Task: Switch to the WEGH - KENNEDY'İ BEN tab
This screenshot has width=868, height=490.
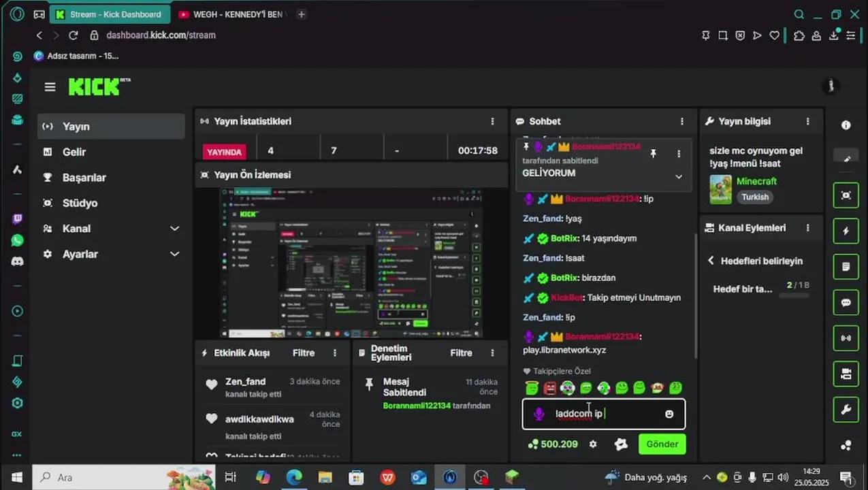Action: [x=231, y=14]
